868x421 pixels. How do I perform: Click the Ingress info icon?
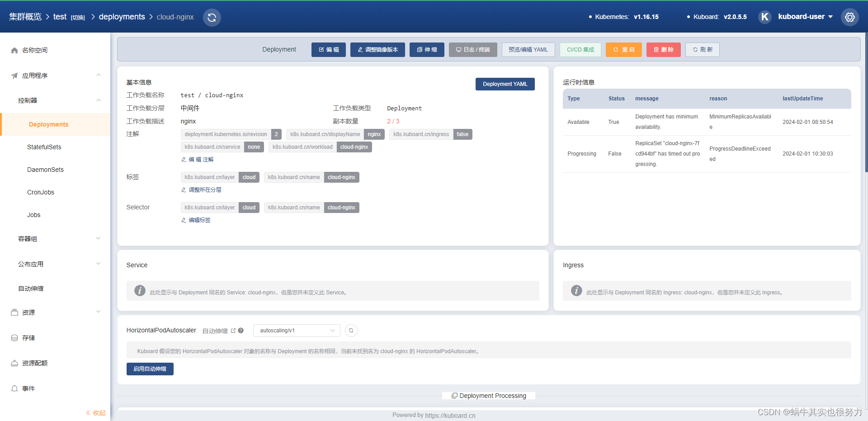click(576, 291)
